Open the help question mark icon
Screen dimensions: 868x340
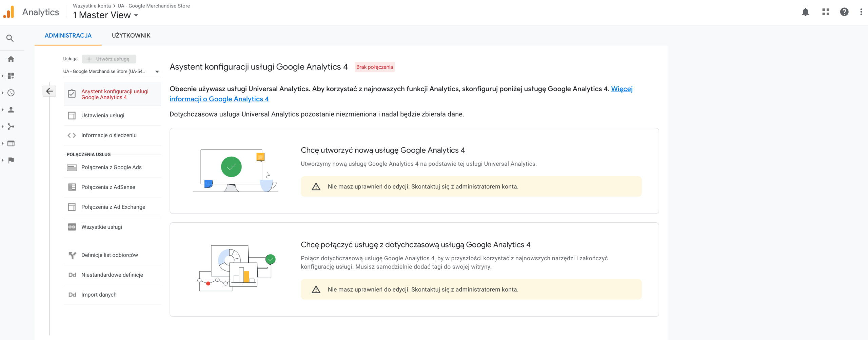coord(844,12)
